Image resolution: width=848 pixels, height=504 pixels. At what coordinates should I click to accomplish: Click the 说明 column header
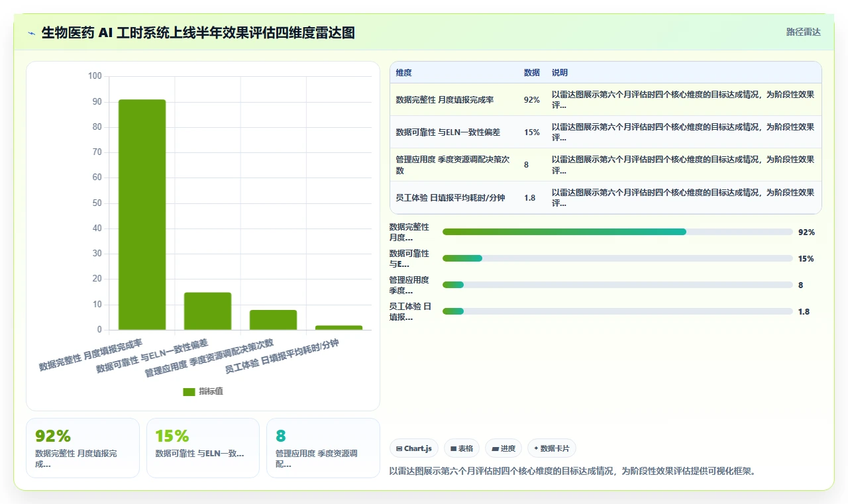point(559,73)
